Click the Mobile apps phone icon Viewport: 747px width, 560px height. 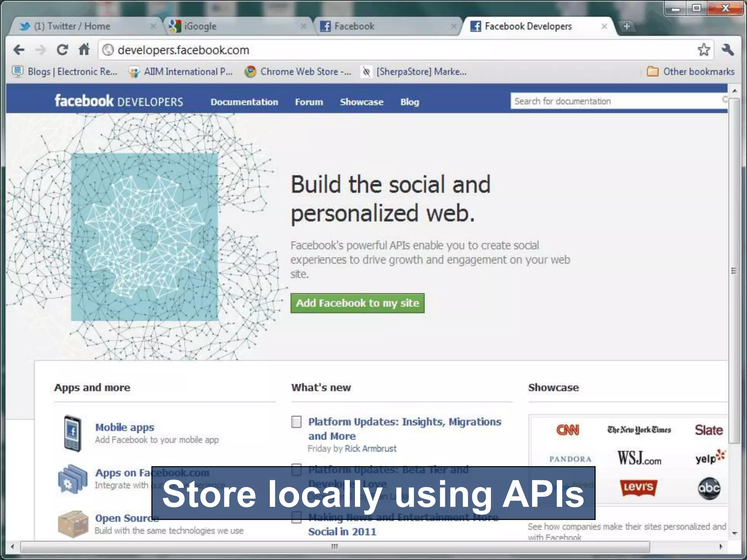click(72, 433)
